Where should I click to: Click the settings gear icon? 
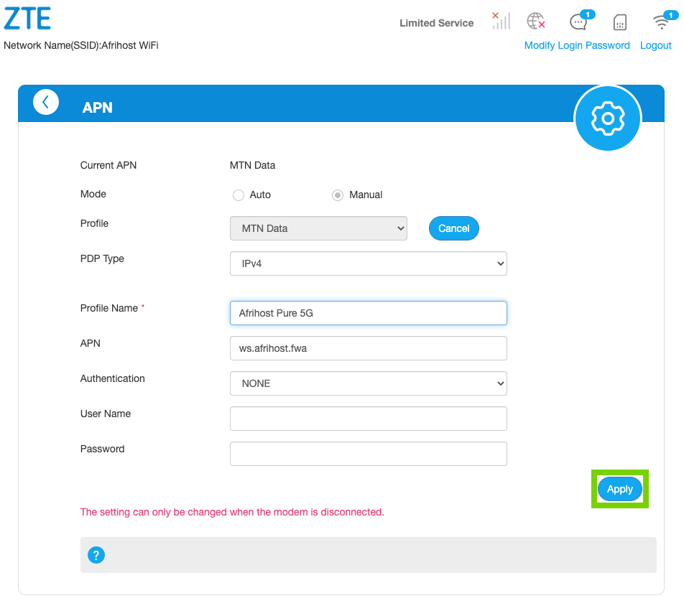pos(607,118)
